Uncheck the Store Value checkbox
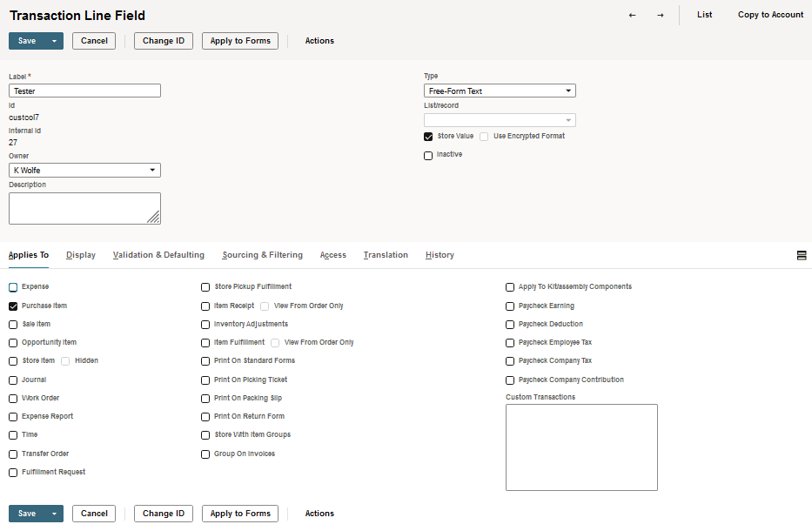Viewport: 812px width, 531px height. click(428, 137)
